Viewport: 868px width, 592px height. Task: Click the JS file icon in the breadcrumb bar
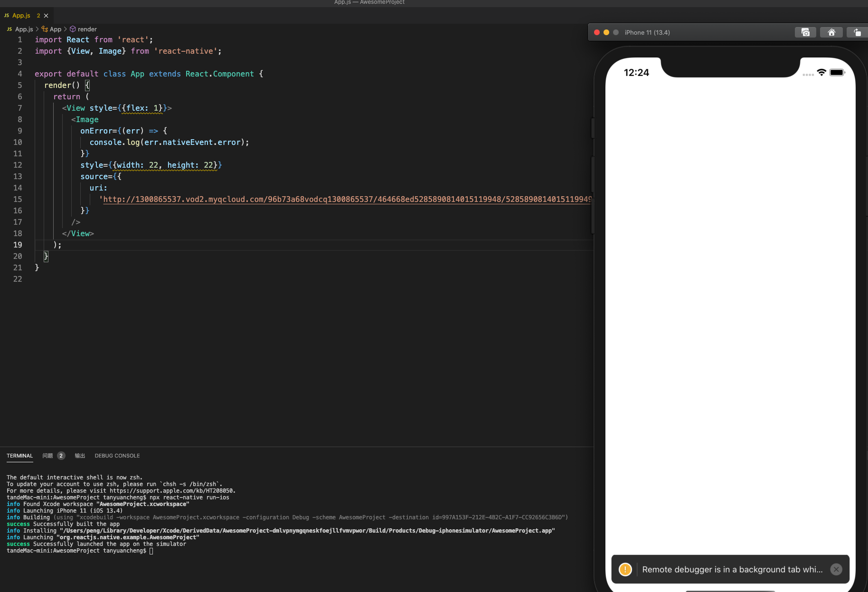click(9, 29)
